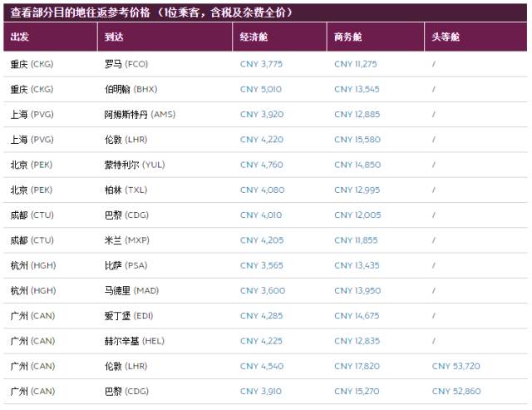532x410 pixels.
Task: Choose business fare CNY 15,580 Shanghai to London
Action: (357, 140)
